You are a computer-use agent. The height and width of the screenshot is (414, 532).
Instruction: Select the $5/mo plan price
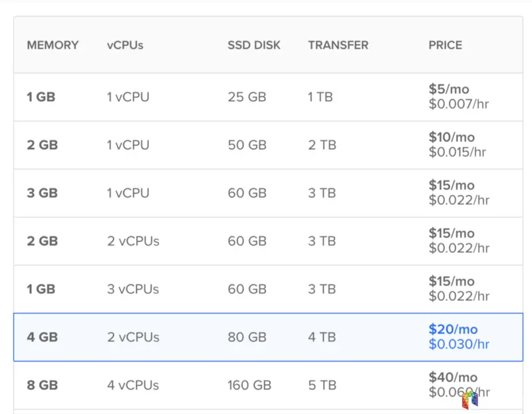451,89
